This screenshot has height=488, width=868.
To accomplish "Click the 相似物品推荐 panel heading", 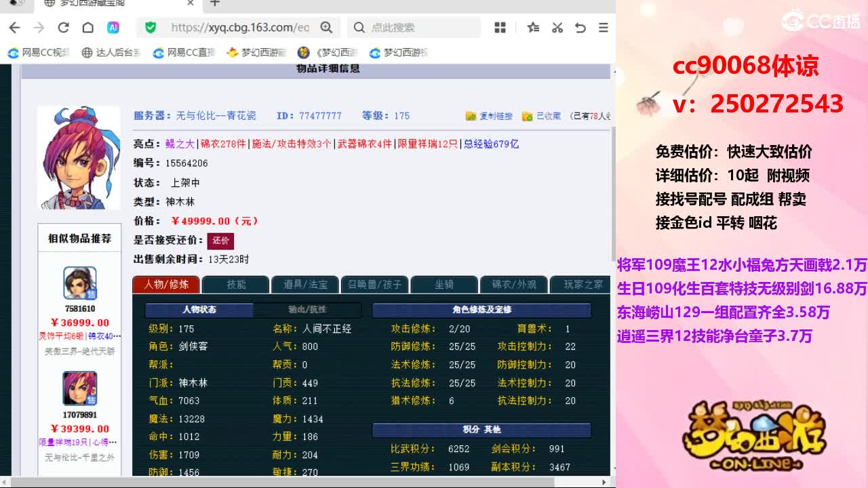I will [x=79, y=239].
